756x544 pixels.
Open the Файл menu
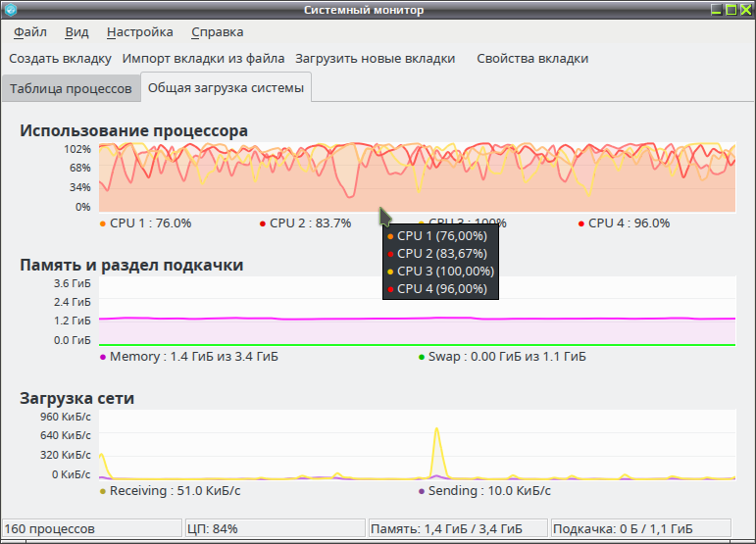pyautogui.click(x=29, y=32)
